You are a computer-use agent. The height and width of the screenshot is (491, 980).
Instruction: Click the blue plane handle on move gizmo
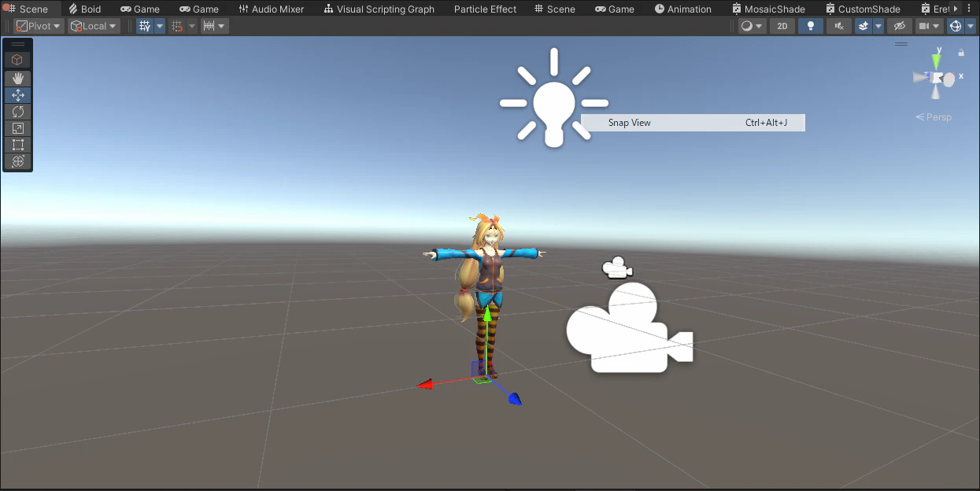[x=479, y=368]
